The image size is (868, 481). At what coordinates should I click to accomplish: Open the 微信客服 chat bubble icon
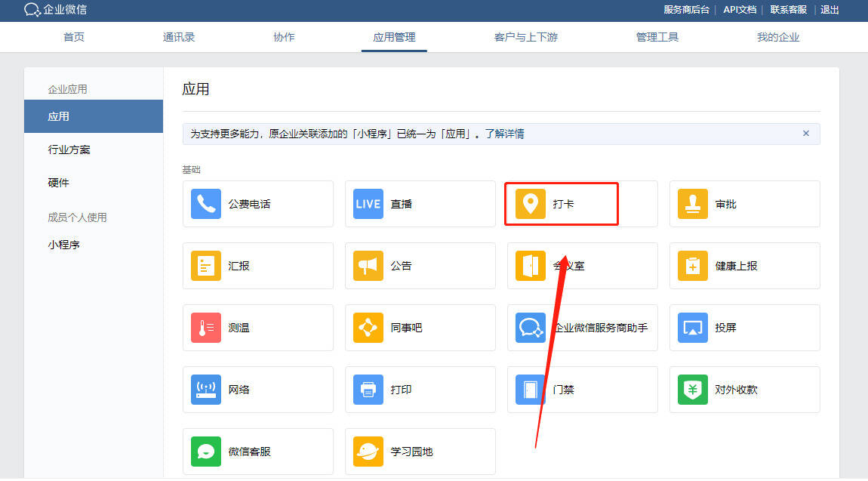click(205, 452)
